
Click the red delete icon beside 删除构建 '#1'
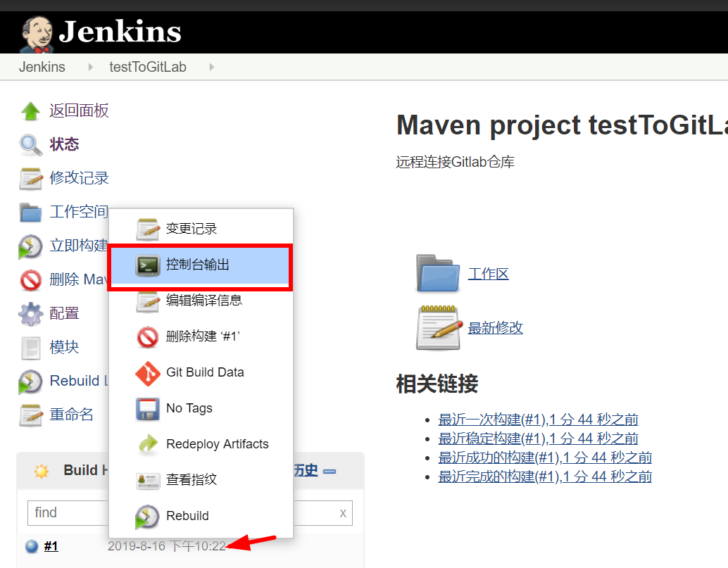click(148, 337)
